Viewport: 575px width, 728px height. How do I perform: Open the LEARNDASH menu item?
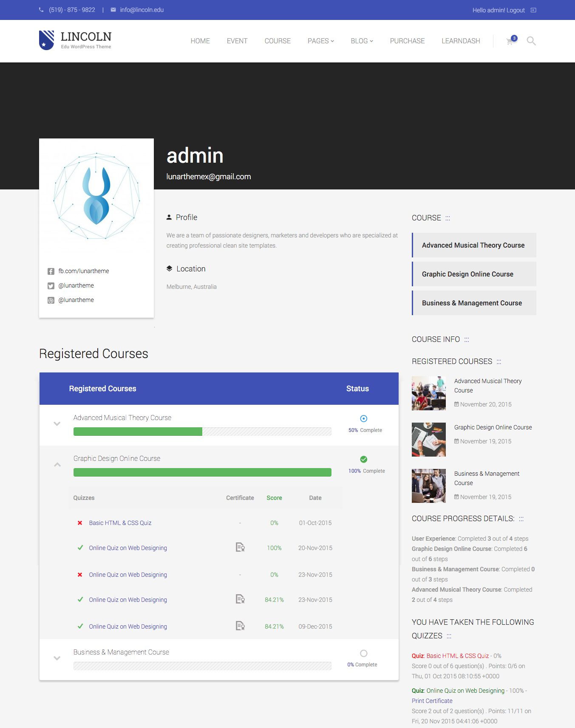pyautogui.click(x=461, y=41)
